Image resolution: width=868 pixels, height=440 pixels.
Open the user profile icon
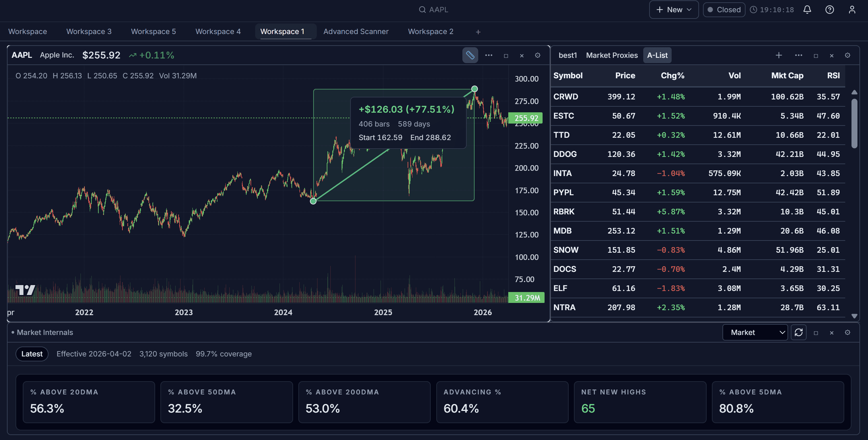click(852, 10)
